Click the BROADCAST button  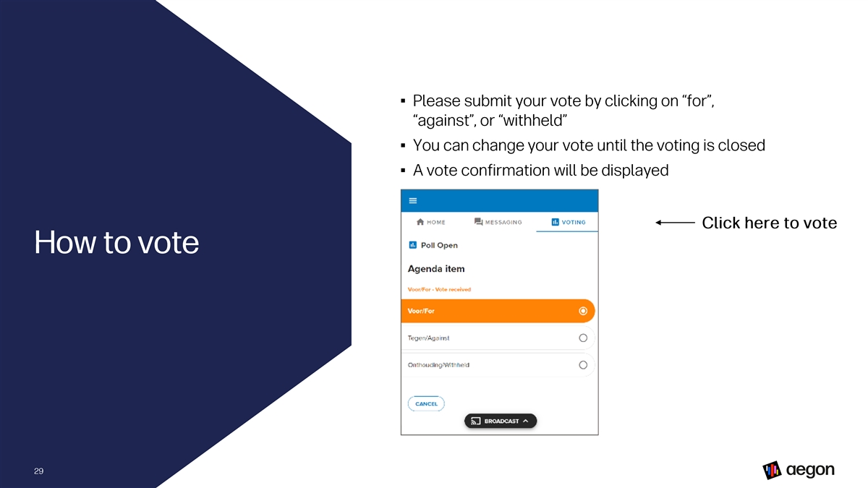501,421
